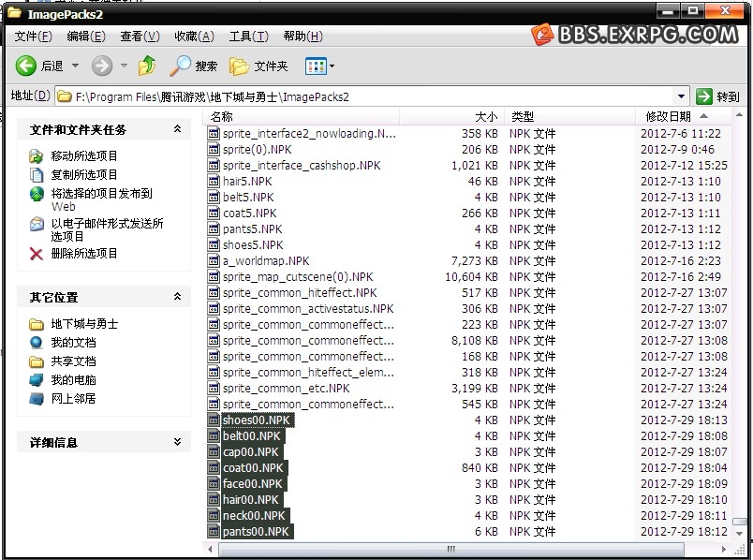Collapse the Other Places (其它位置) panel
The height and width of the screenshot is (560, 753).
tap(177, 297)
